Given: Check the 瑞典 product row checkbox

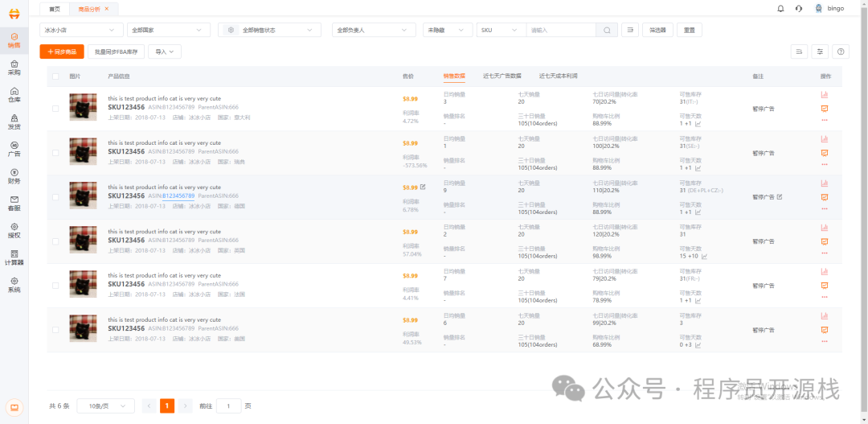Looking at the screenshot, I should click(x=55, y=152).
